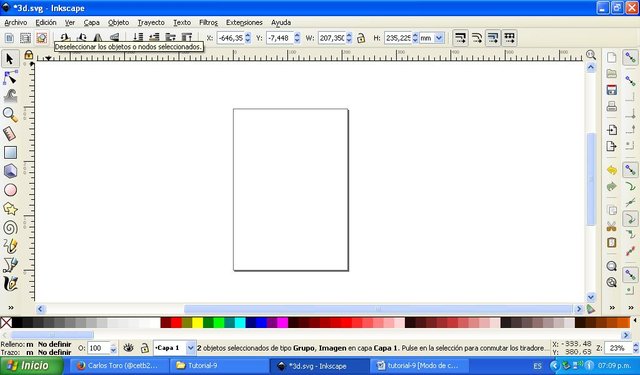Click the Cut scissors icon
Screen dimensions: 640x375
click(x=611, y=226)
